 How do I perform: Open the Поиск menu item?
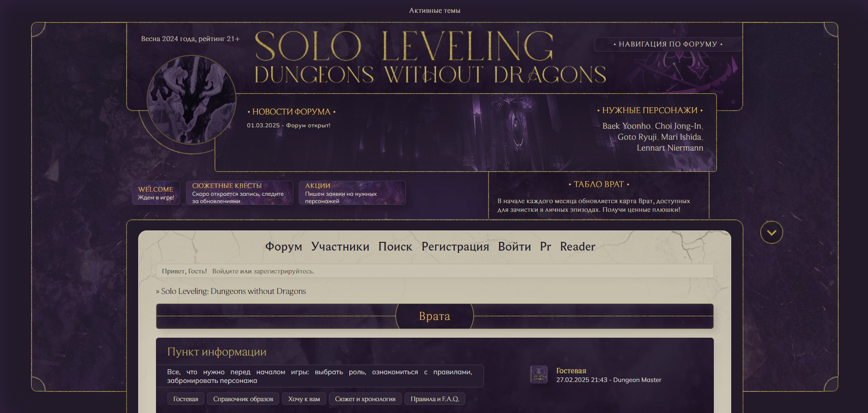(x=395, y=246)
